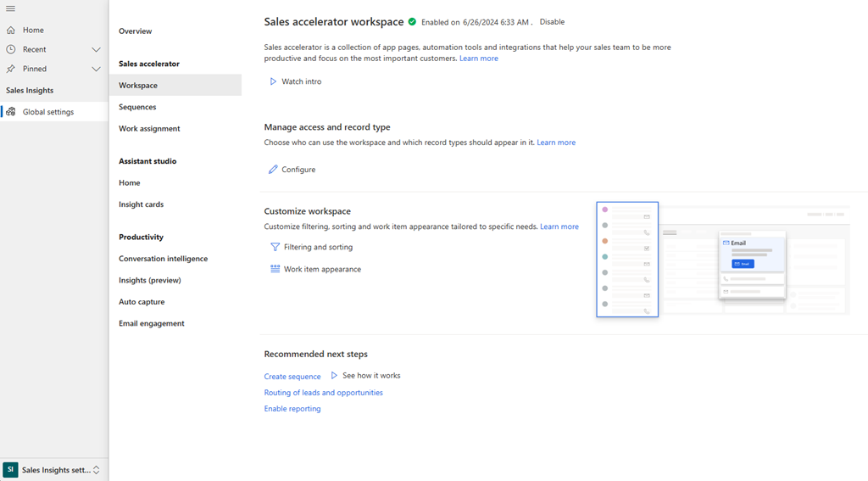
Task: Open the hamburger navigation menu
Action: [x=10, y=8]
